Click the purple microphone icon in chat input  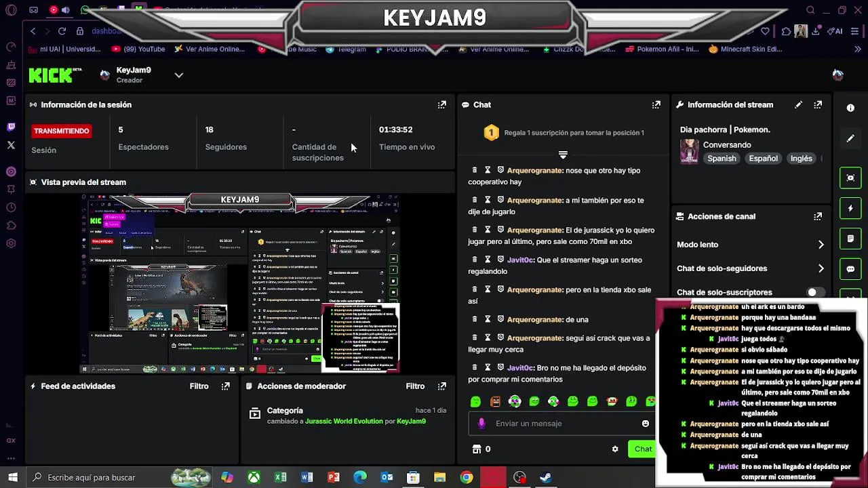pyautogui.click(x=481, y=424)
